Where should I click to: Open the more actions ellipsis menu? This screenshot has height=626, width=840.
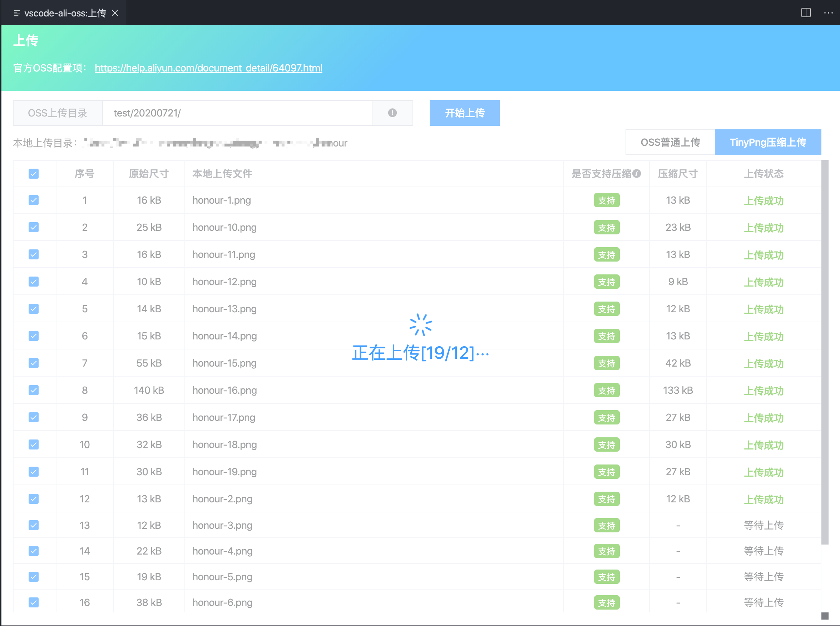click(828, 13)
